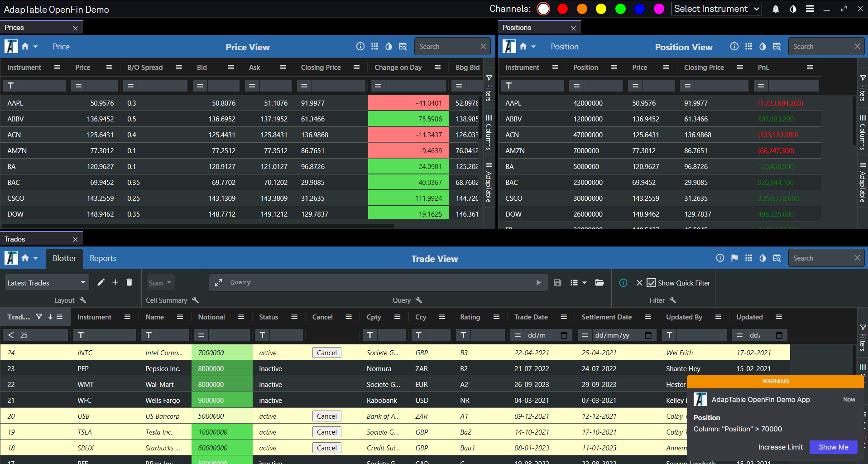
Task: Open the folder icon next to Query bar
Action: coord(599,282)
